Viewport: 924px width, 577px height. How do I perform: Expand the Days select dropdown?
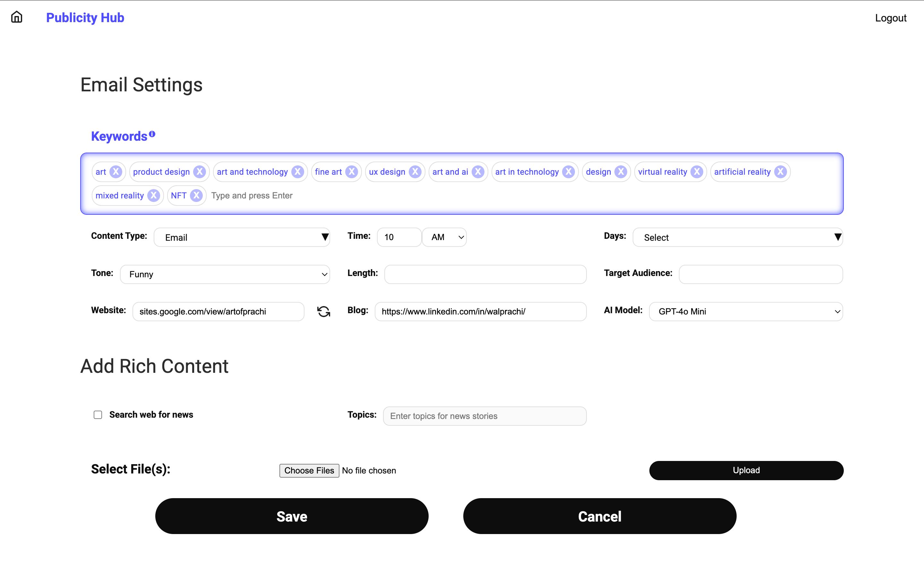737,237
